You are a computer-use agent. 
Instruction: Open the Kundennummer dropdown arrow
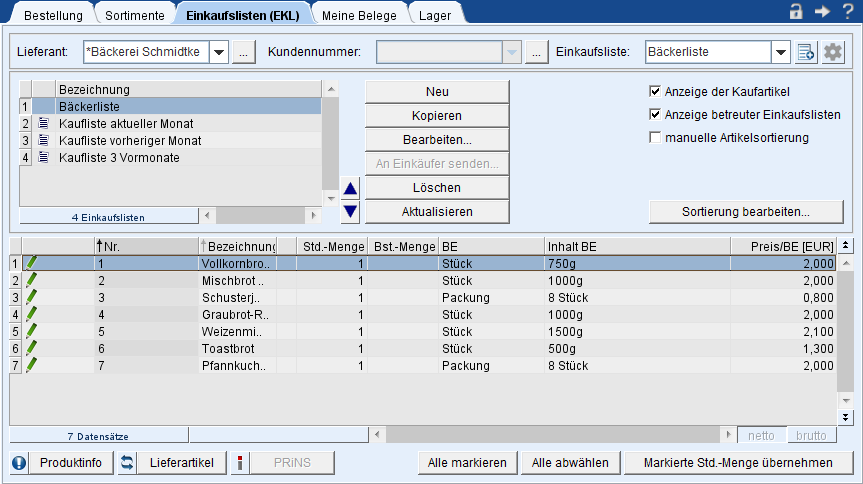point(513,52)
